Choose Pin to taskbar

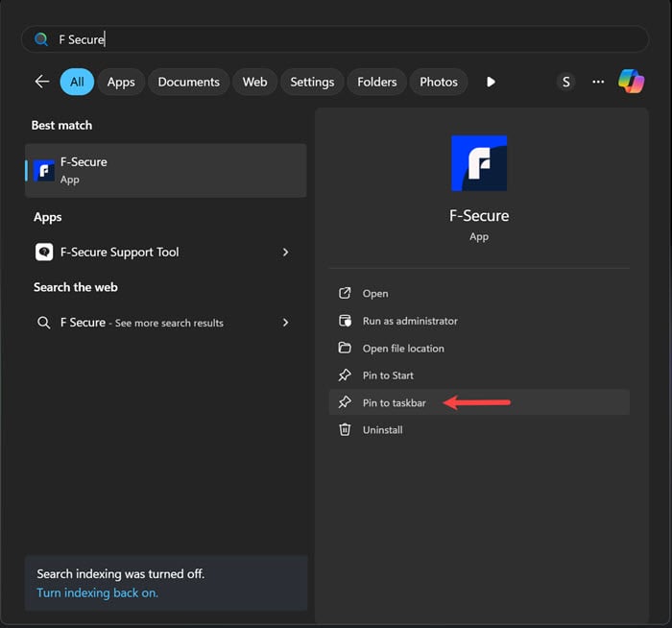pyautogui.click(x=479, y=402)
